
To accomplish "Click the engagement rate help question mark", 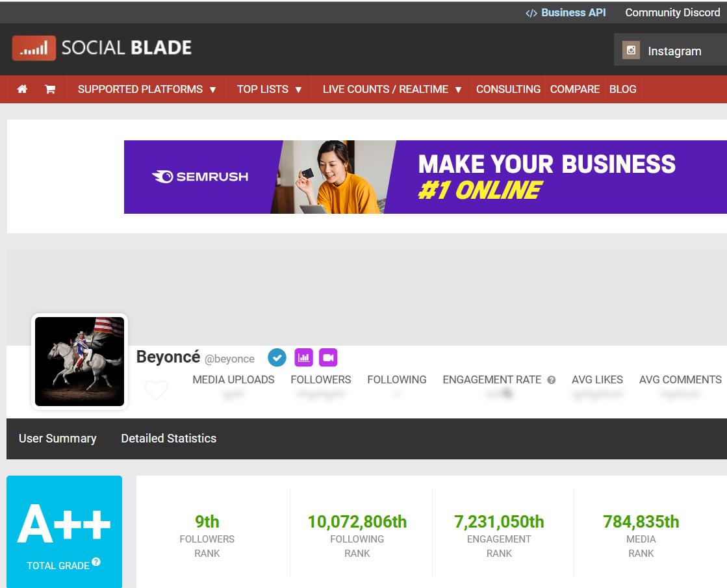I will coord(552,380).
